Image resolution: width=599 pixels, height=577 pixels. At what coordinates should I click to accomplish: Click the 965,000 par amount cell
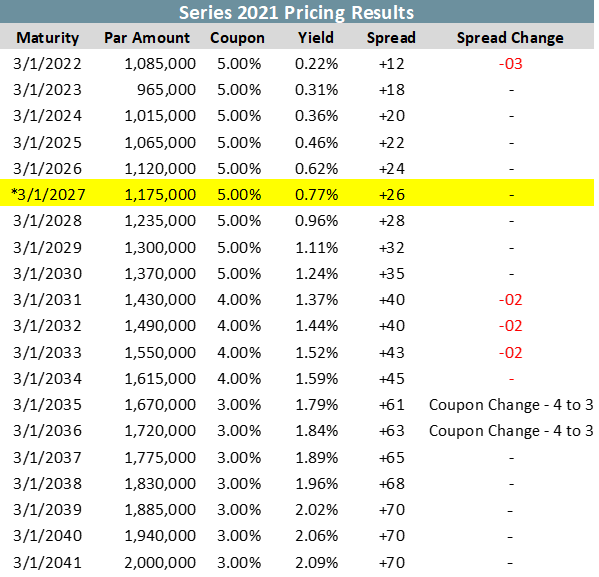tap(167, 90)
